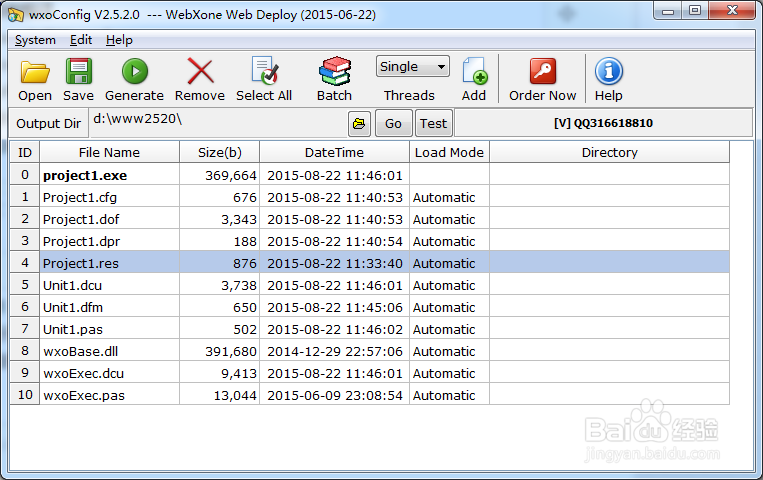Click size value 369,664

[231, 175]
